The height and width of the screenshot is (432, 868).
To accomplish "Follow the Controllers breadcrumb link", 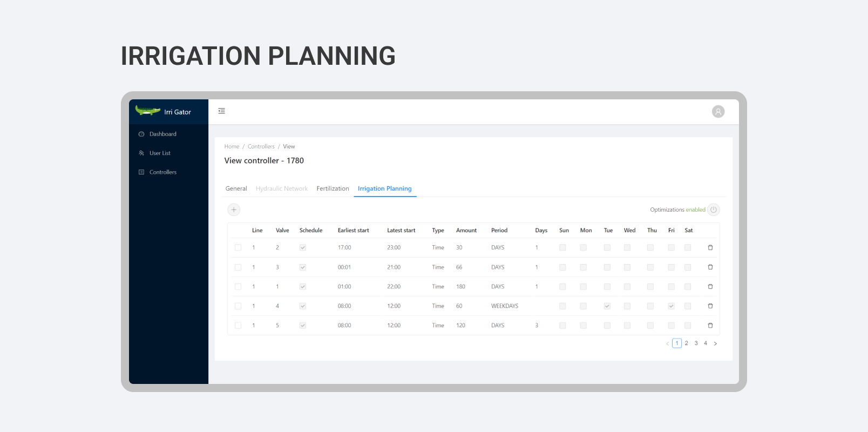I will [261, 146].
